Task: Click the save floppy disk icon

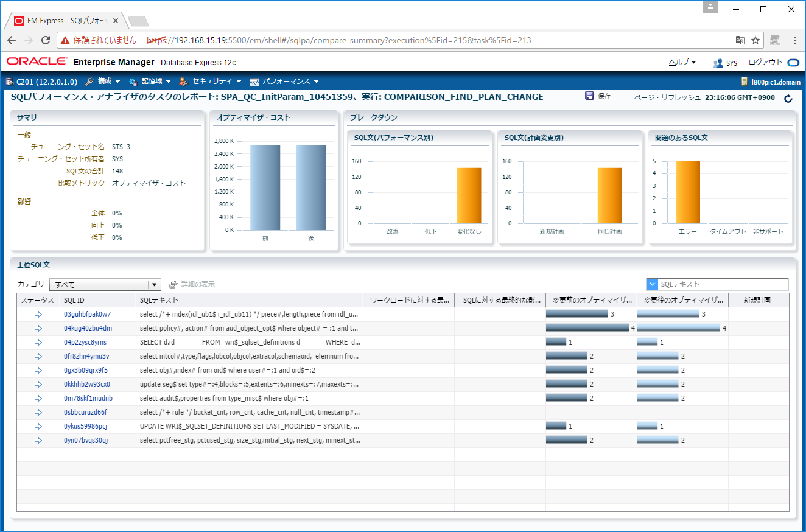Action: click(589, 96)
